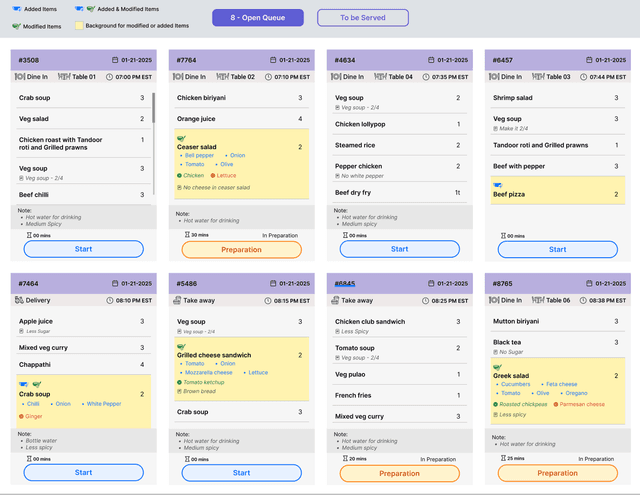Click the Delivery scooter icon on order #7464
This screenshot has width=640, height=495.
click(20, 299)
